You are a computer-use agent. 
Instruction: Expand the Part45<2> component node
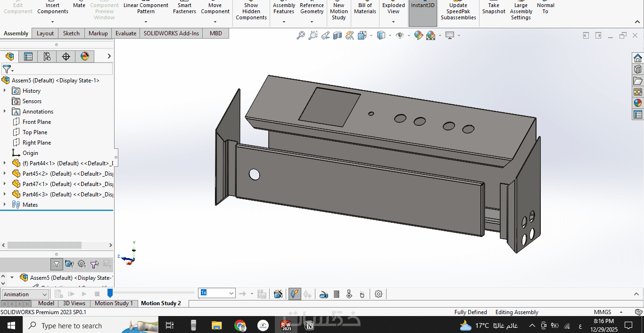pyautogui.click(x=5, y=174)
